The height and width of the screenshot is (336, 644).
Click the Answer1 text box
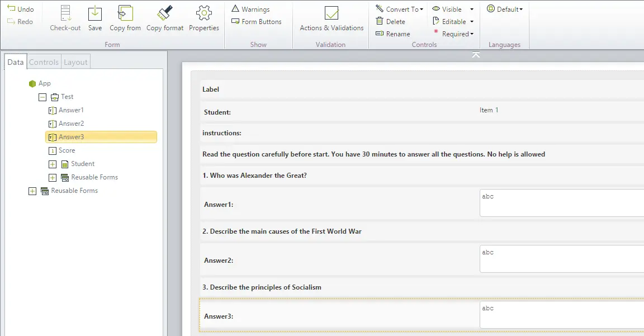[x=562, y=203]
